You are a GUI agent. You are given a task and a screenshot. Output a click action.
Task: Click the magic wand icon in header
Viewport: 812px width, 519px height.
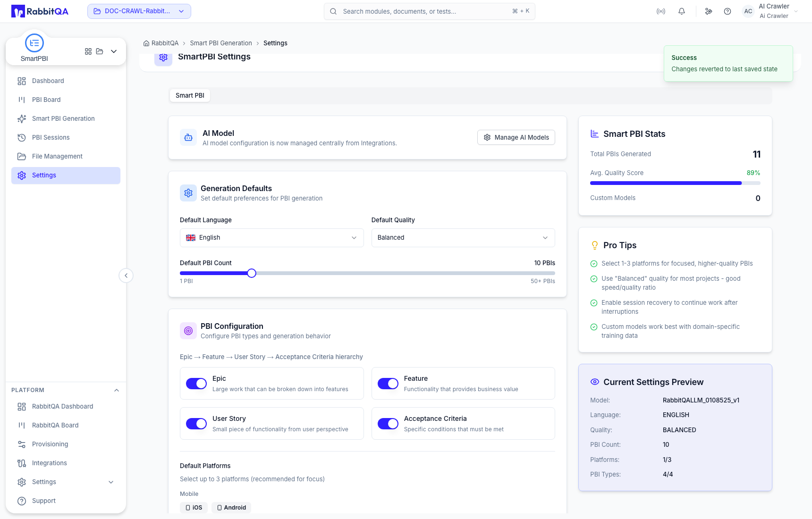pyautogui.click(x=709, y=11)
